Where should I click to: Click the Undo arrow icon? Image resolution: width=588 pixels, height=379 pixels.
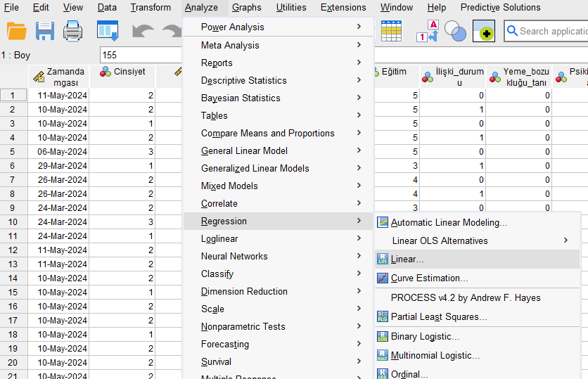[143, 31]
